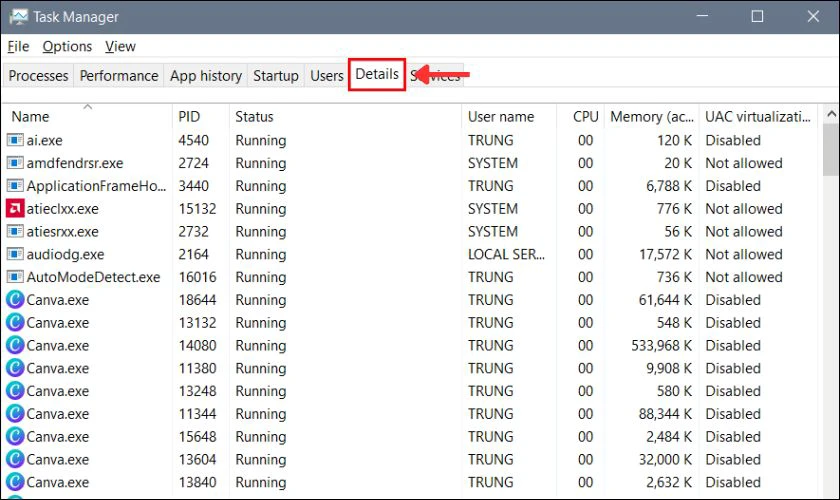
Task: Click memory value 6,788 K
Action: [x=669, y=186]
